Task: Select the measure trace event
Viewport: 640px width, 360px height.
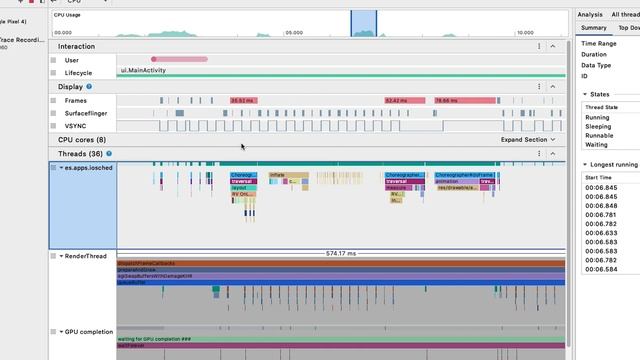Action: [399, 188]
